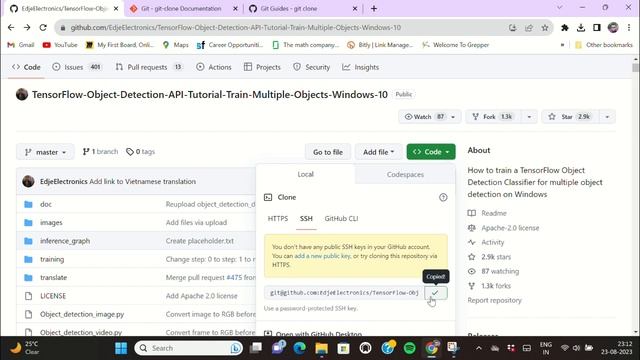Open Other bookmarks folder
This screenshot has height=360, width=640.
click(604, 45)
